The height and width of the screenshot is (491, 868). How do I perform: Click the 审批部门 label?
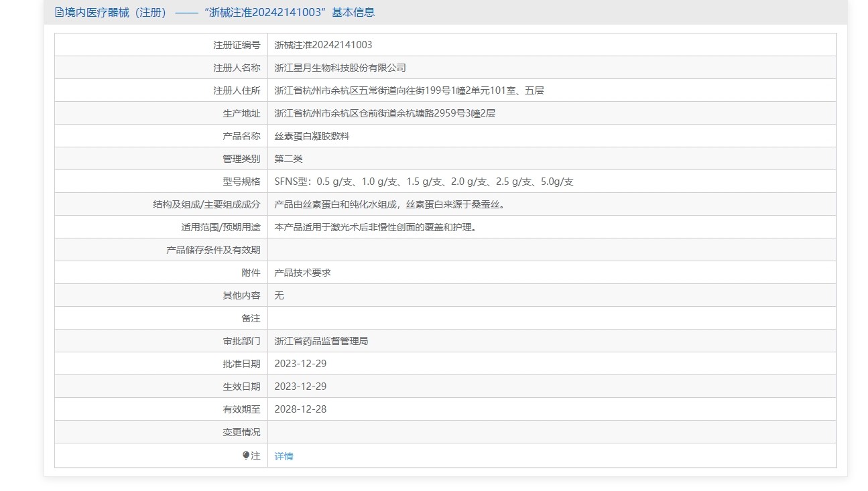coord(241,341)
